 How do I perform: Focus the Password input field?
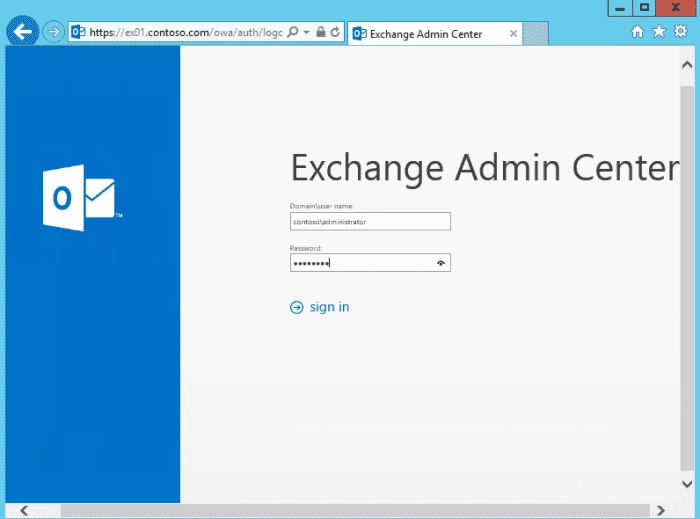(370, 262)
